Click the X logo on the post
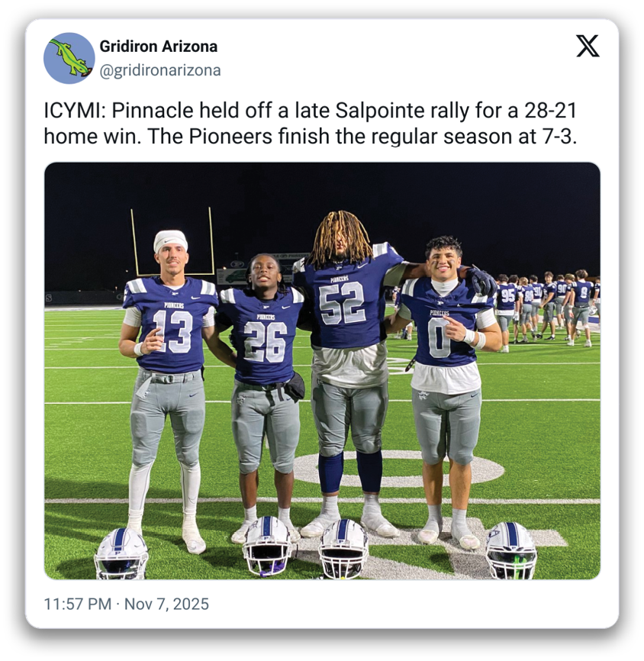This screenshot has width=644, height=661. 588,47
